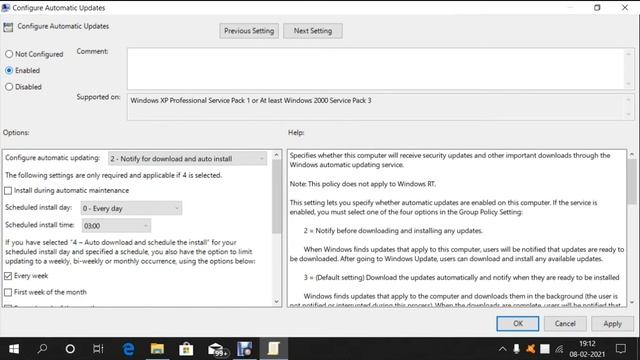Click the Comment box scroll down arrow
This screenshot has height=360, width=640.
coord(628,84)
